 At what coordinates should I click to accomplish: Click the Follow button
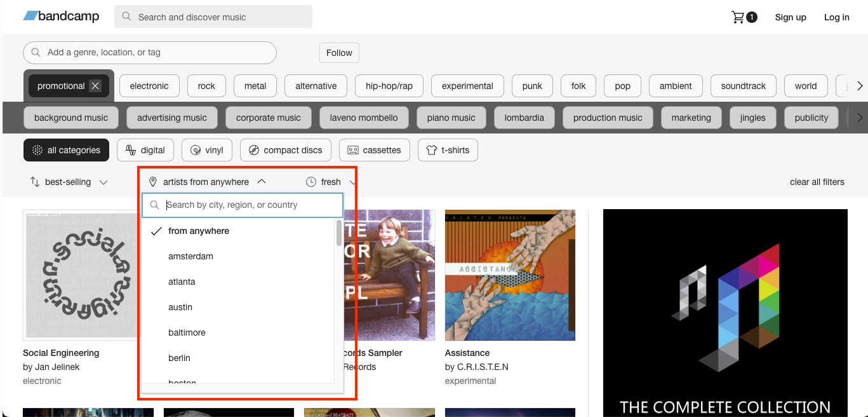[x=338, y=53]
